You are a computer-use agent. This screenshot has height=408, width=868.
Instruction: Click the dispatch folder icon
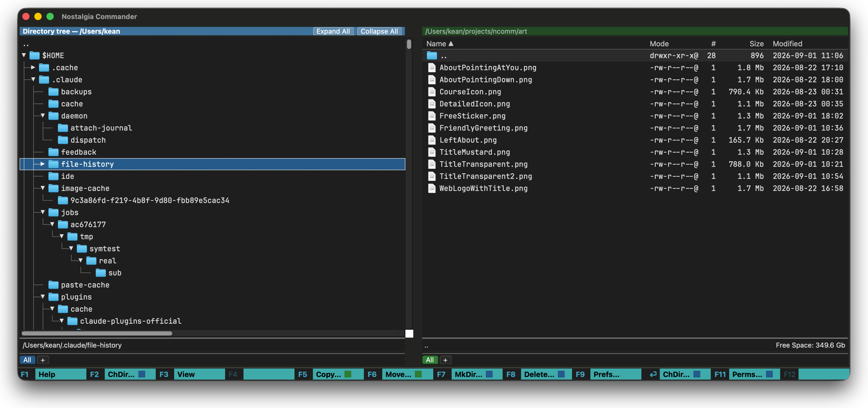click(63, 140)
